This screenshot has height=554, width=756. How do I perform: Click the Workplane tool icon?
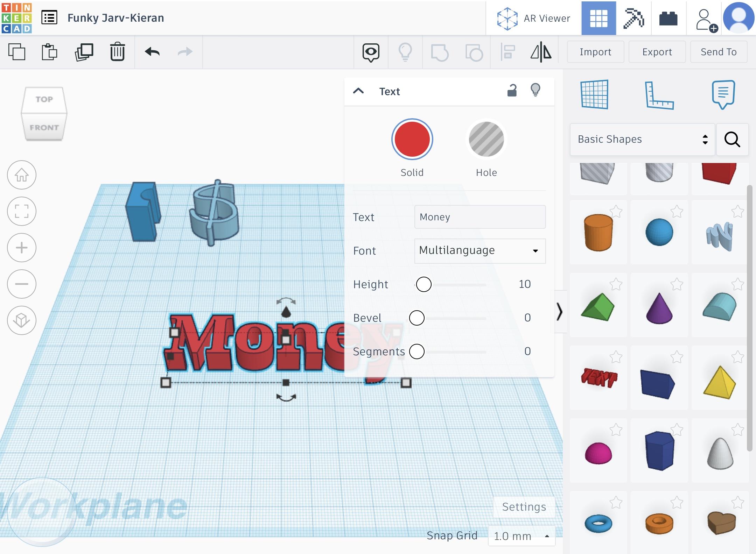point(595,95)
